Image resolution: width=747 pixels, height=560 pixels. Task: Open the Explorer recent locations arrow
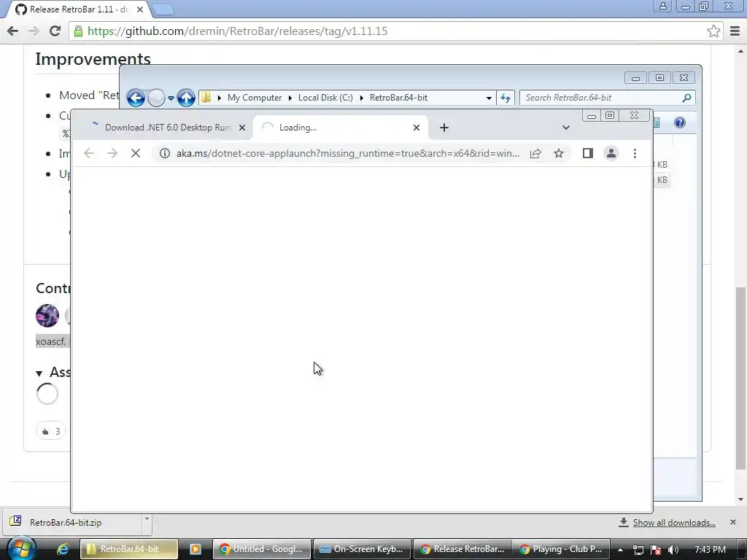click(171, 98)
